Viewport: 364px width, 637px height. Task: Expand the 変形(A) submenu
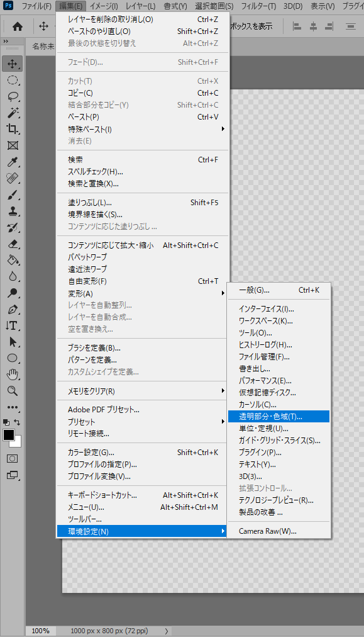(x=223, y=293)
